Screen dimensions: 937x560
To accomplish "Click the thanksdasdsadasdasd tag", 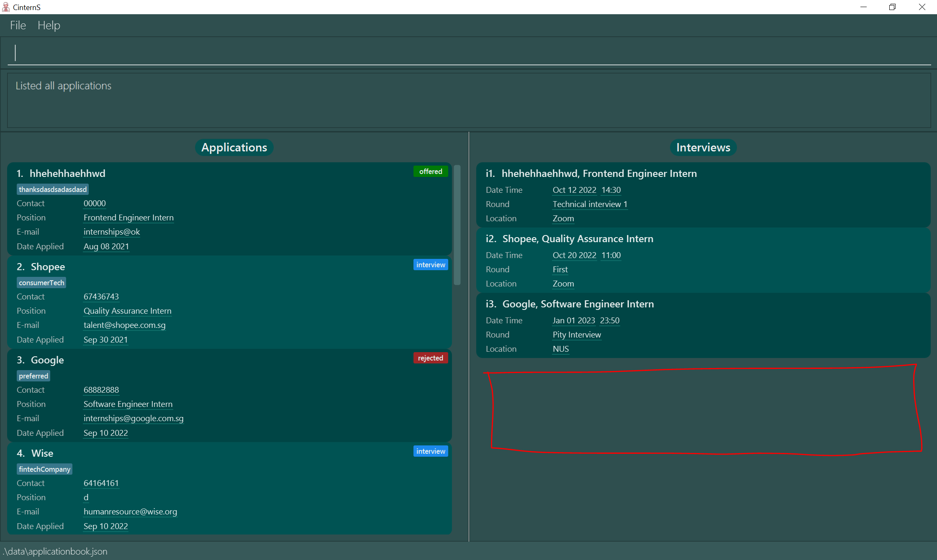I will coord(53,189).
